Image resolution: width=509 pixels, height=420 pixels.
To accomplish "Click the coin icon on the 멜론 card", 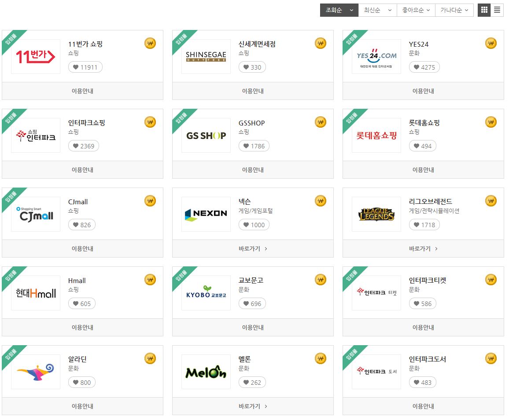I will click(x=321, y=358).
